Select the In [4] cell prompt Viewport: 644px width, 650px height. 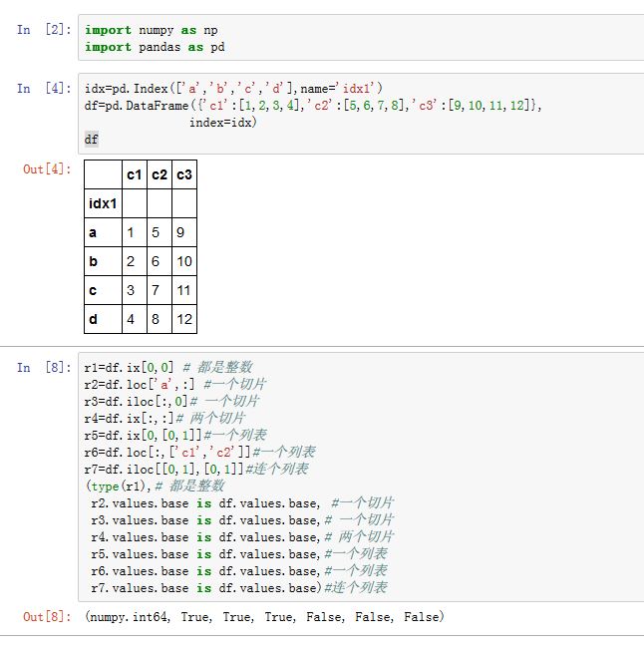[x=43, y=89]
